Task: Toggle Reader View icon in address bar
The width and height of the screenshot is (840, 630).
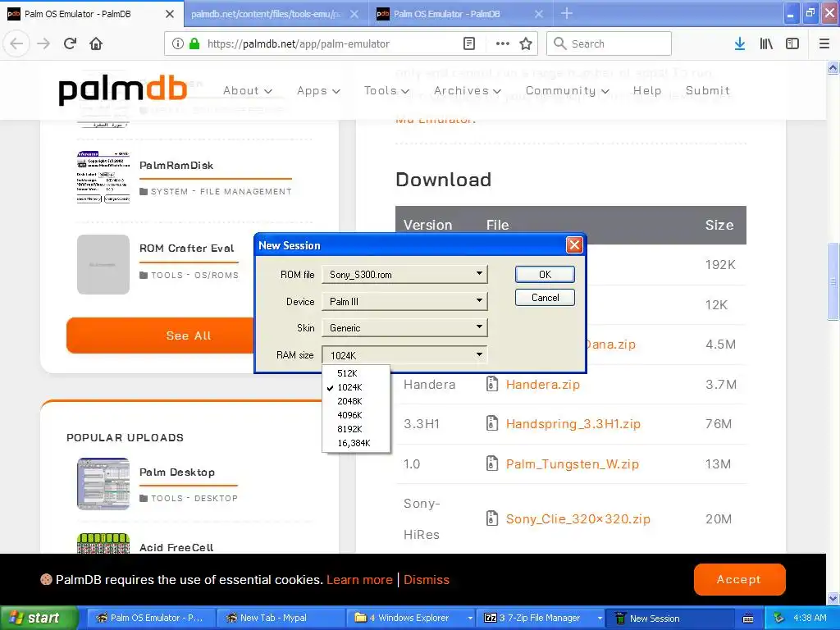Action: tap(468, 44)
